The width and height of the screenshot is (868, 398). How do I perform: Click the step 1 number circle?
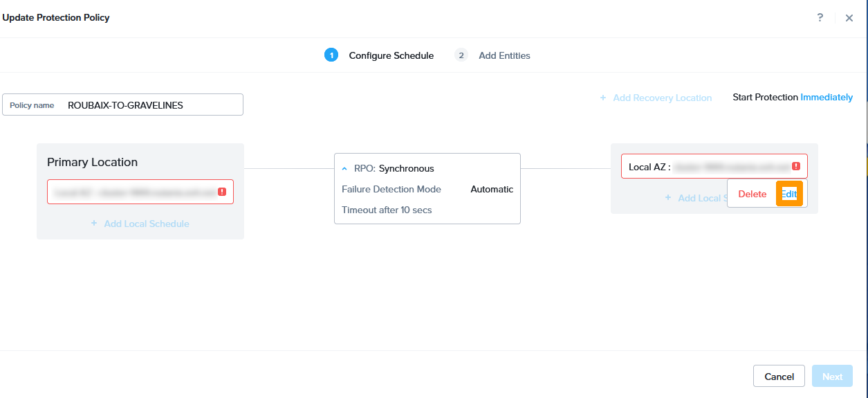(331, 55)
